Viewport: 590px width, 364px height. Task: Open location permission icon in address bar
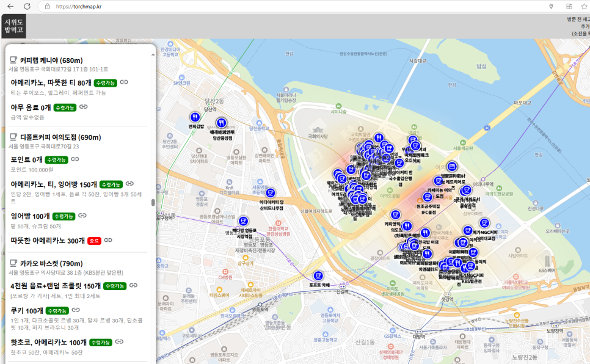(551, 6)
